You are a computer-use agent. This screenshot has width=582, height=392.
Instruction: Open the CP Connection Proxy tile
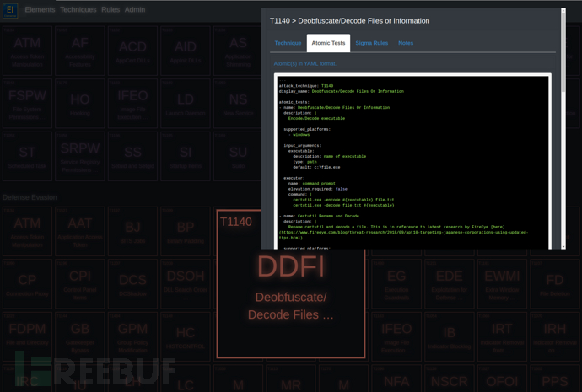click(x=27, y=284)
